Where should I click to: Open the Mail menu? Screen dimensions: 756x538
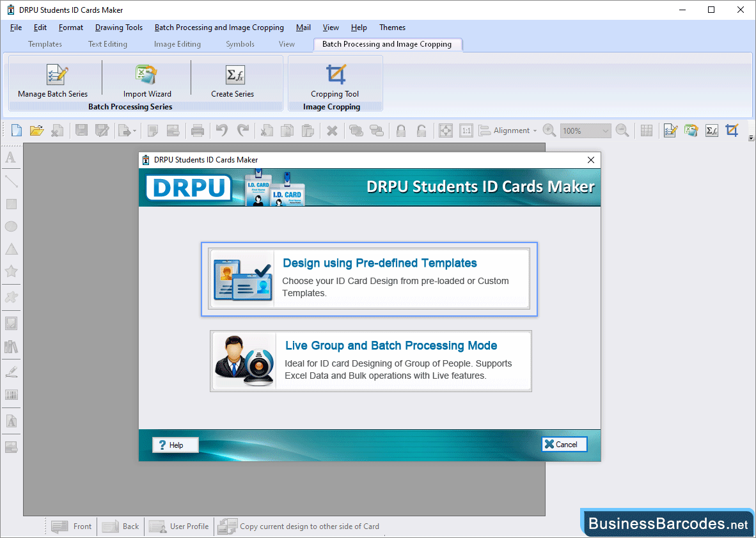(303, 28)
